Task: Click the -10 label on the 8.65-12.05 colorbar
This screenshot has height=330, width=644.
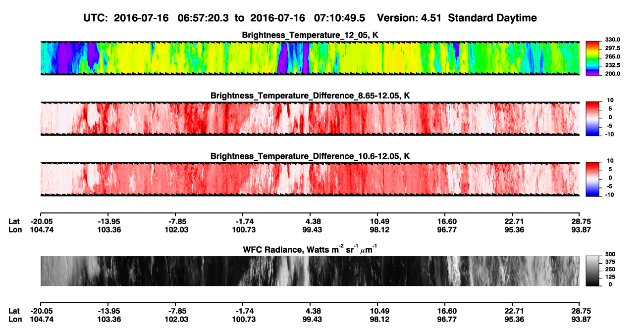Action: click(609, 134)
